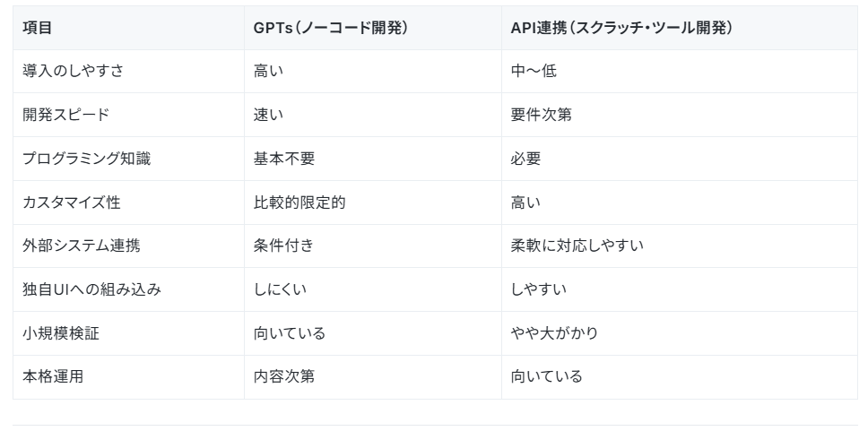Click the 開発スピード row label

(128, 115)
